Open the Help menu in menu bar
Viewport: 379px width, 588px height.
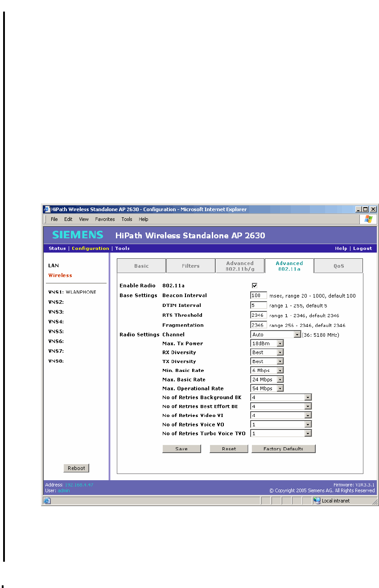coord(144,219)
